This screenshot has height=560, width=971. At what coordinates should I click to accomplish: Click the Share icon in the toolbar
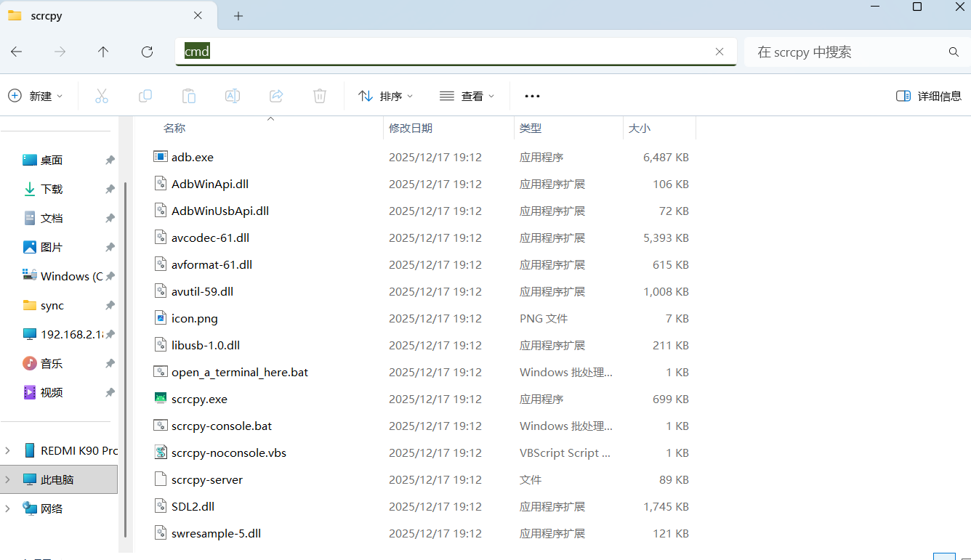click(276, 96)
